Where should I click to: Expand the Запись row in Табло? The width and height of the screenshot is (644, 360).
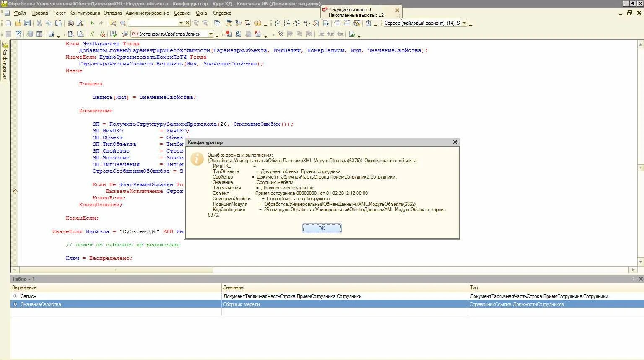[x=16, y=296]
